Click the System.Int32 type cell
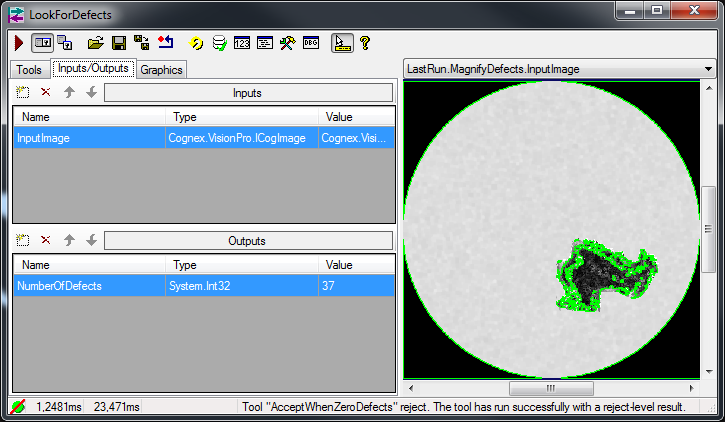 pos(242,286)
